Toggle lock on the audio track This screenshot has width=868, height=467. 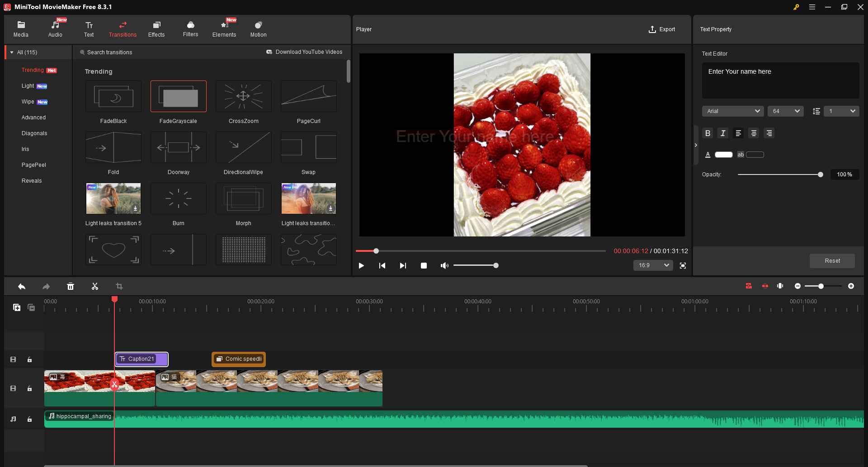pos(29,419)
